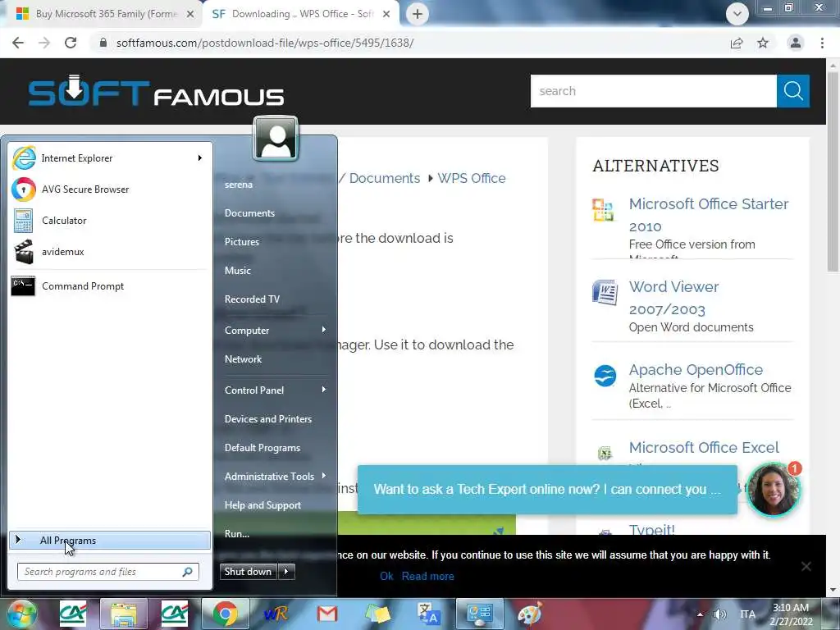
Task: Open Help and Support
Action: [262, 505]
